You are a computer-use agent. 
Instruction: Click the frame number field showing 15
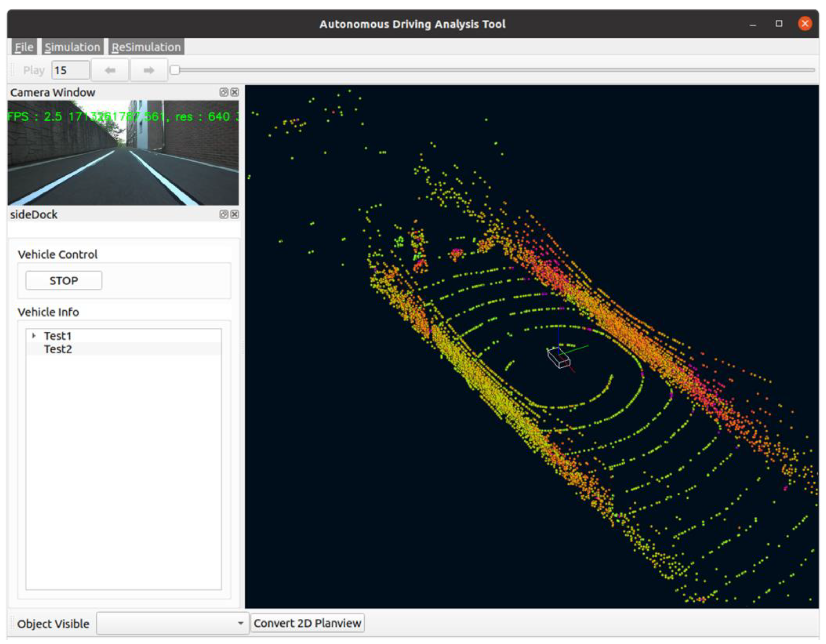(x=70, y=70)
